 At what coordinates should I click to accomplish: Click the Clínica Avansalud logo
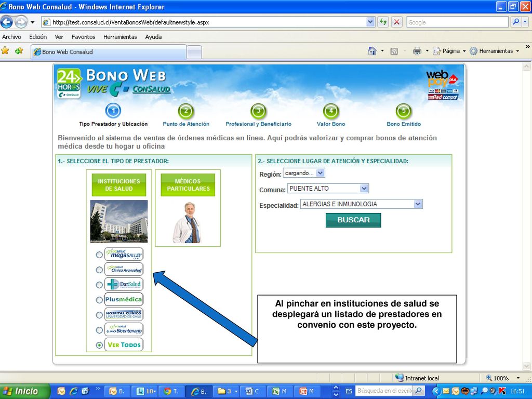[x=124, y=270]
